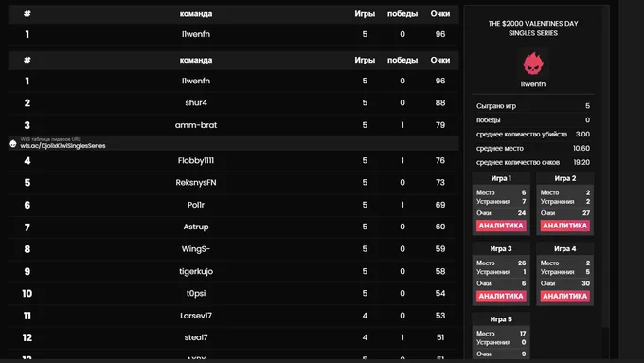Click the Игра 1 card header
Screen dimensions: 644x363
[501, 178]
